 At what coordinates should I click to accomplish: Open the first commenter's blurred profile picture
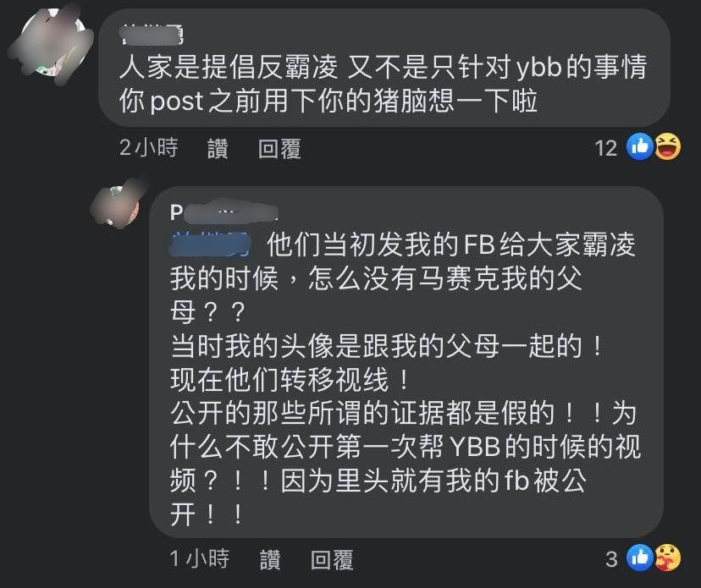(52, 44)
